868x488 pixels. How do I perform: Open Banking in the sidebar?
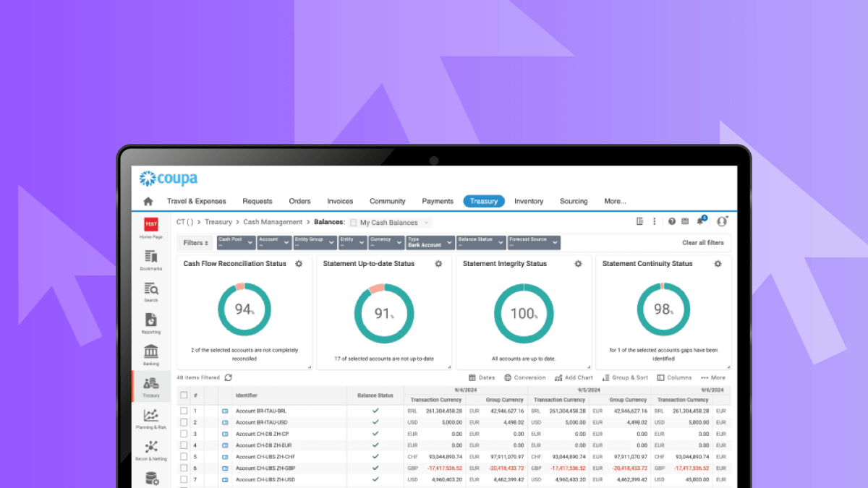pyautogui.click(x=151, y=355)
